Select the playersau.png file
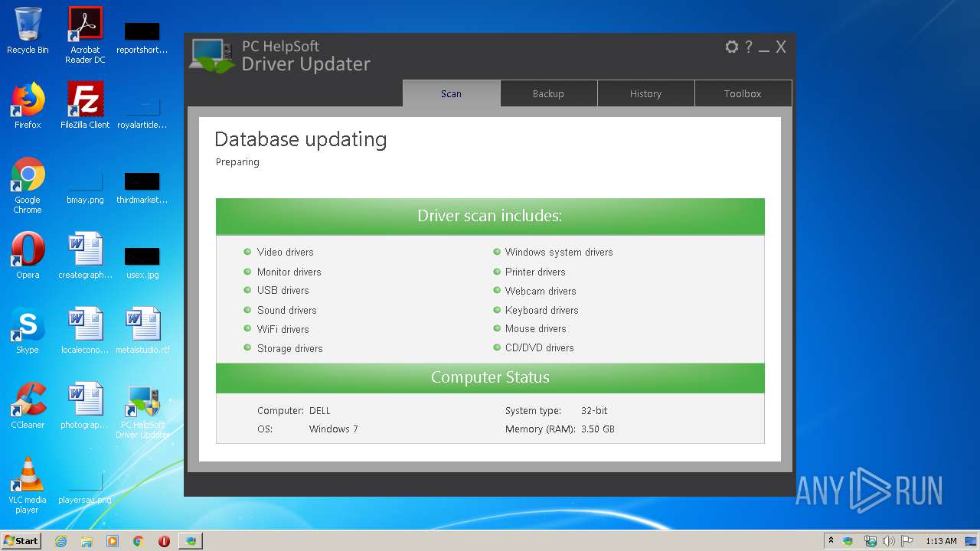 (85, 487)
